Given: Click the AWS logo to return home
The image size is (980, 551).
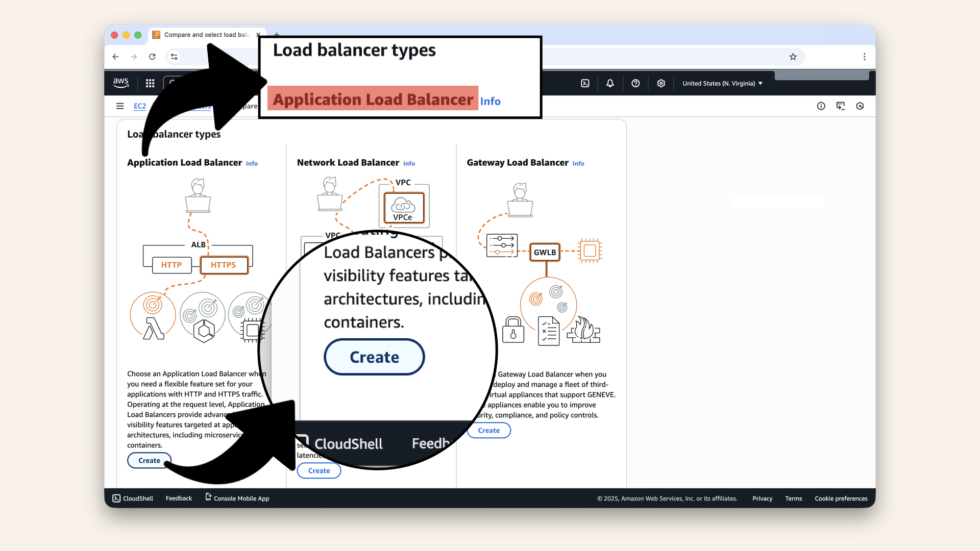Looking at the screenshot, I should click(x=120, y=83).
